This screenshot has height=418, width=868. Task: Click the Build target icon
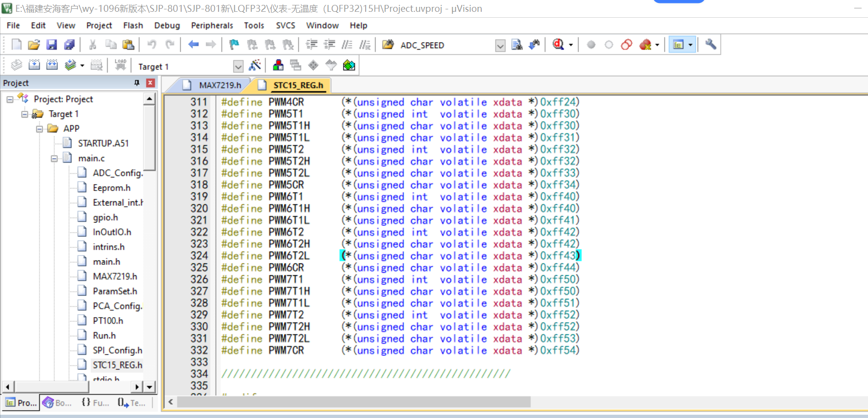34,65
